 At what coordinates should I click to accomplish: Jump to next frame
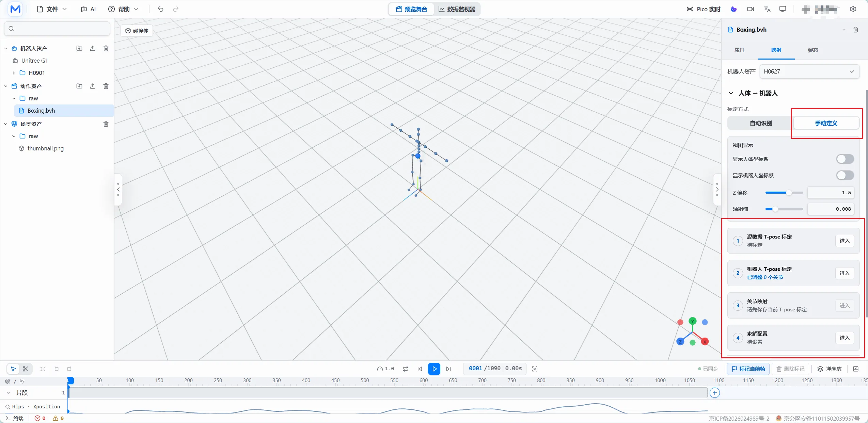(x=448, y=369)
